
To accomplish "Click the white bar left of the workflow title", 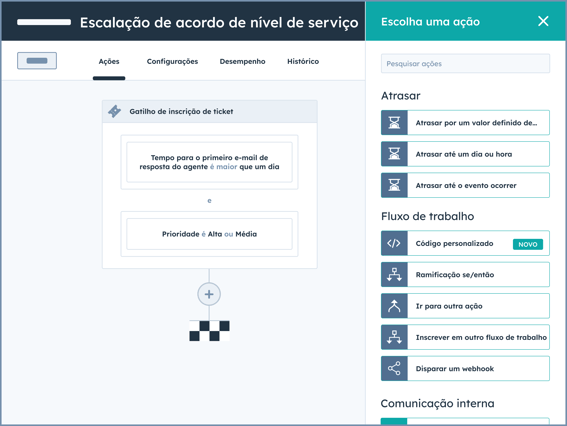I will pos(44,22).
